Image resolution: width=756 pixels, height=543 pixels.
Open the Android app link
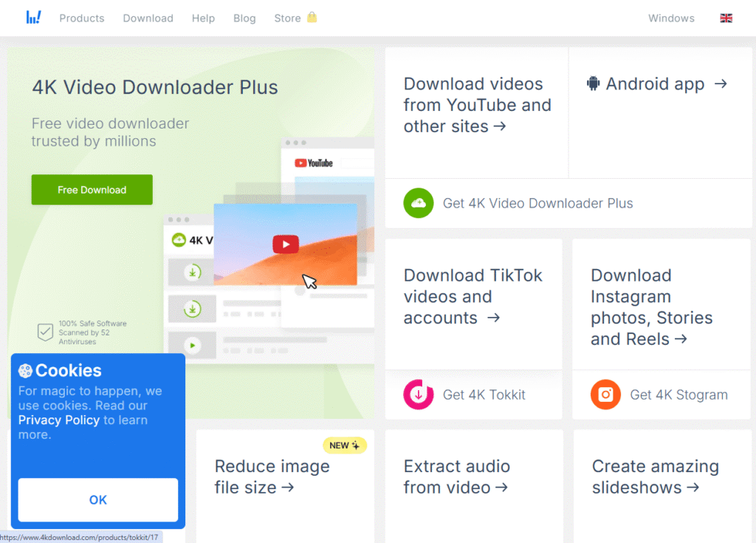click(656, 84)
